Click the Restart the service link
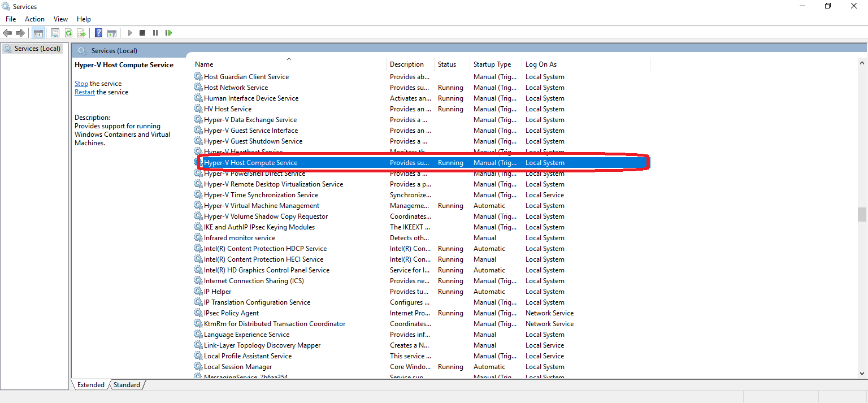 (84, 92)
